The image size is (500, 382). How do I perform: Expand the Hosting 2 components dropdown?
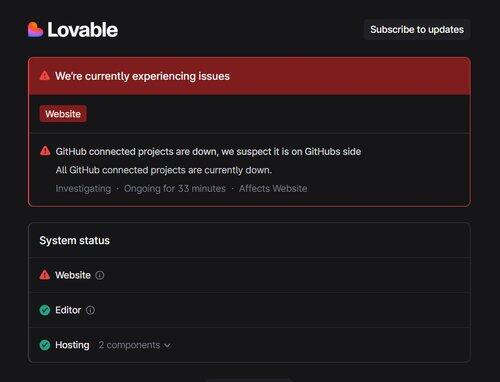pos(134,345)
